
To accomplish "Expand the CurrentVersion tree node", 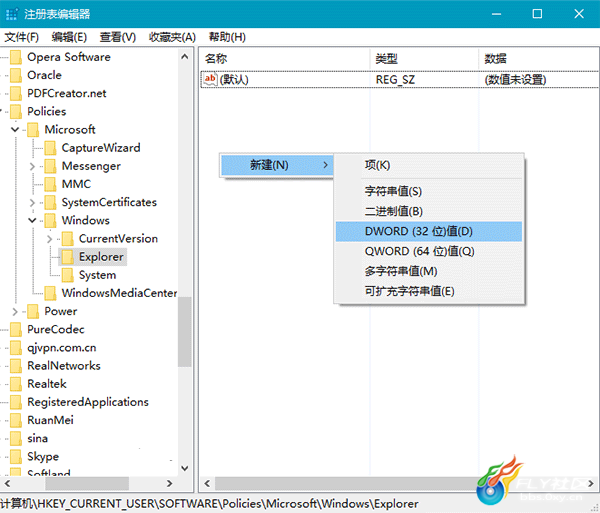I will click(x=49, y=239).
